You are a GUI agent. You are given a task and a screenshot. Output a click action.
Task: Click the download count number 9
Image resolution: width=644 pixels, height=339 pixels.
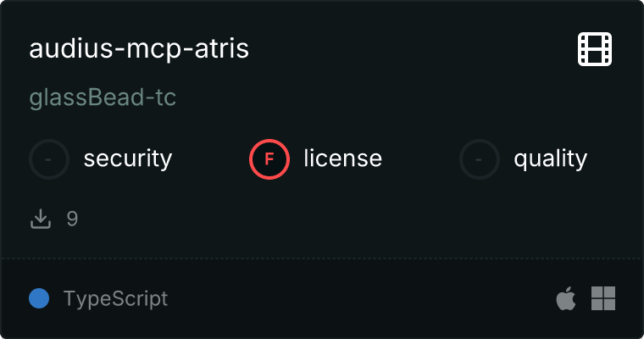click(72, 219)
